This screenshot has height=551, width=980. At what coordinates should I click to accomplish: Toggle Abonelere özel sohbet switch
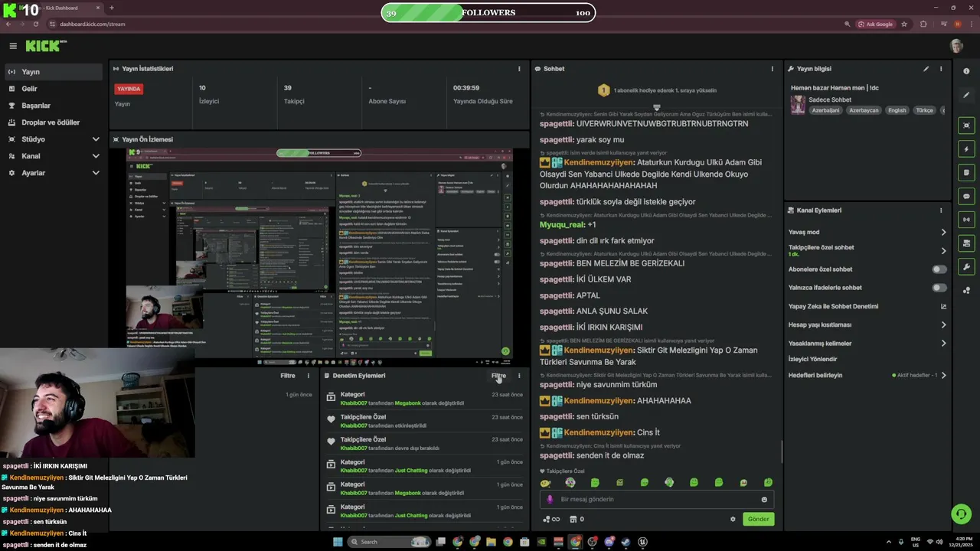click(939, 269)
